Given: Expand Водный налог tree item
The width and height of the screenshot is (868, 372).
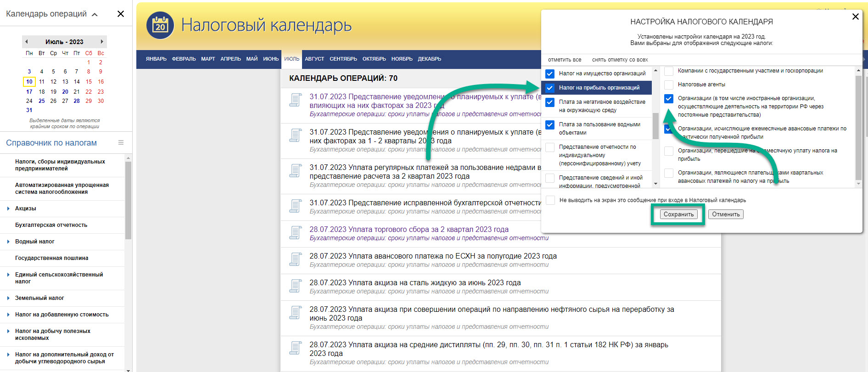Looking at the screenshot, I should point(9,242).
